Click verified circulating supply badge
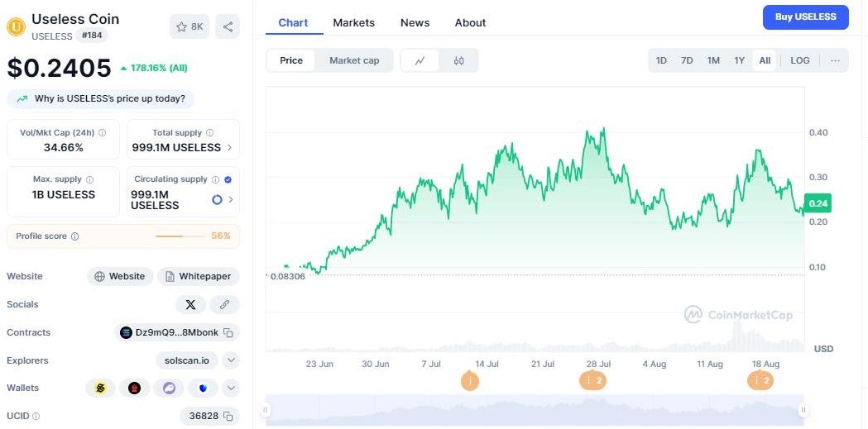The image size is (868, 429). [x=228, y=179]
